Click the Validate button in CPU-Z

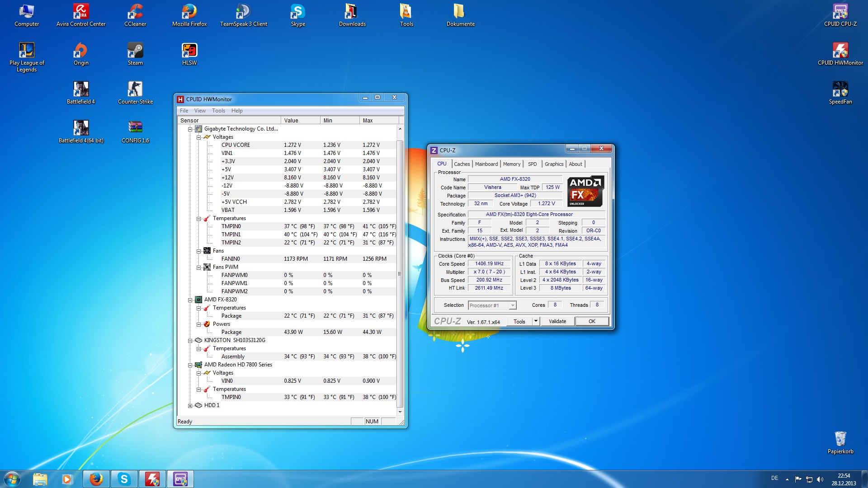click(x=557, y=321)
